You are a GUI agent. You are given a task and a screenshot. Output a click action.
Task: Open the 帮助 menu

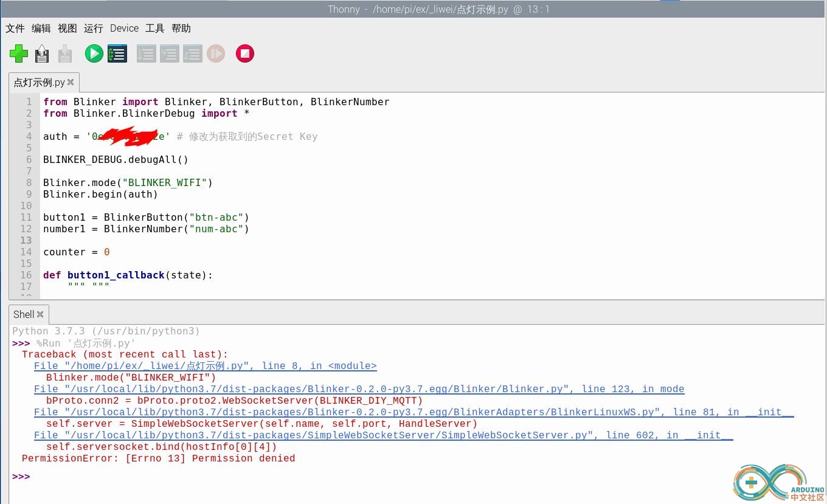(x=181, y=28)
